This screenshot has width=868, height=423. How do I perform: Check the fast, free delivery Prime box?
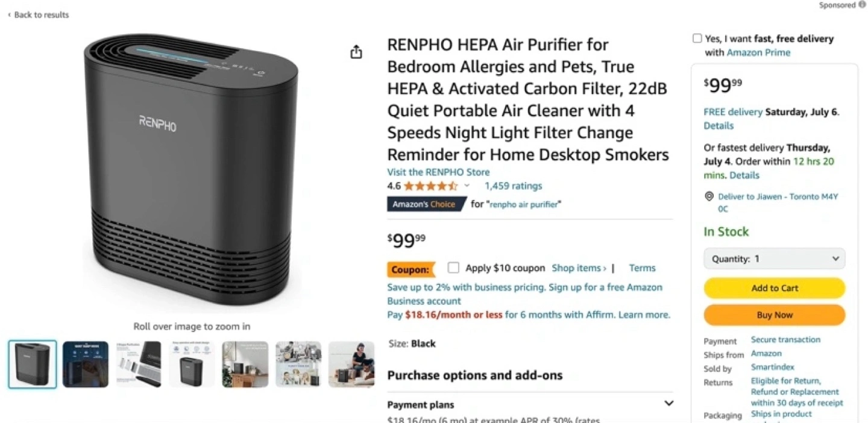[x=697, y=39]
